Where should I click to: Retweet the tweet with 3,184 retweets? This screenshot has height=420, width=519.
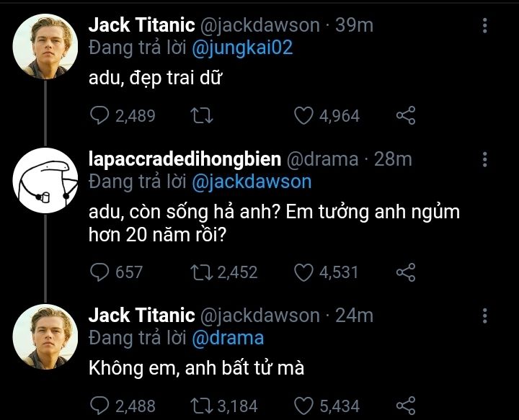click(198, 405)
